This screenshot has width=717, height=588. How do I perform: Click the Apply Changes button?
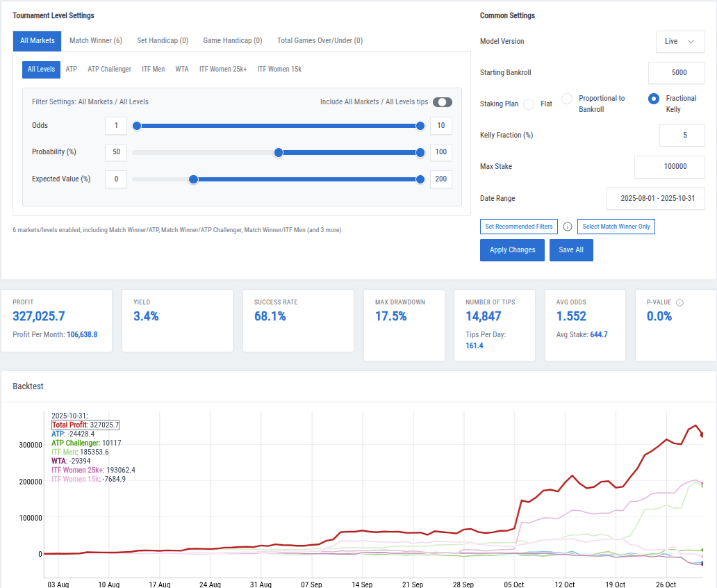click(512, 250)
